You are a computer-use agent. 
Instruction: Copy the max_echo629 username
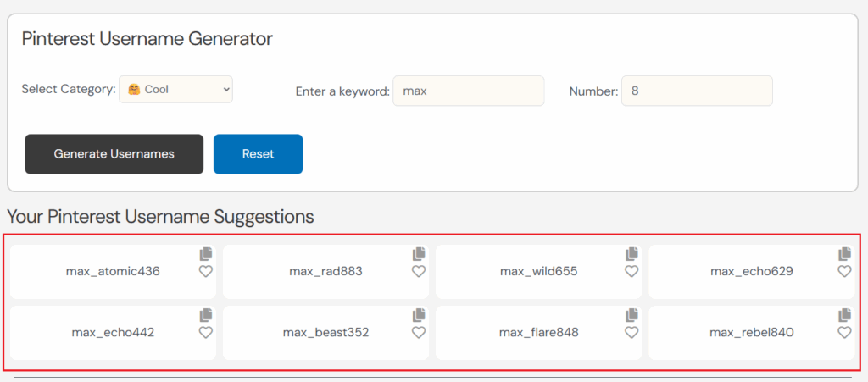pos(844,254)
